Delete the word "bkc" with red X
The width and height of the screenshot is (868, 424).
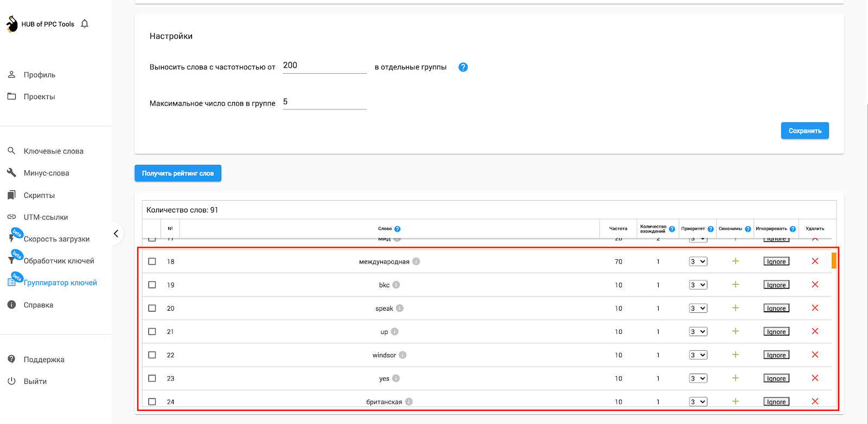[x=815, y=284]
